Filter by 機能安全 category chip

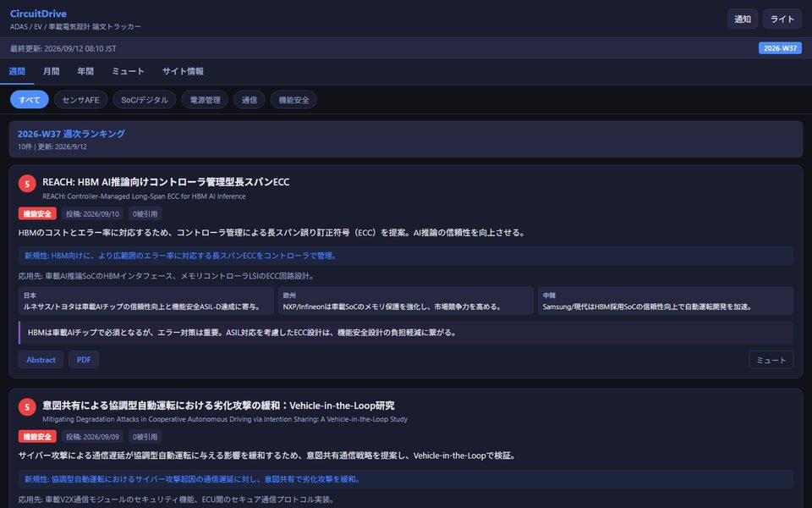[294, 100]
